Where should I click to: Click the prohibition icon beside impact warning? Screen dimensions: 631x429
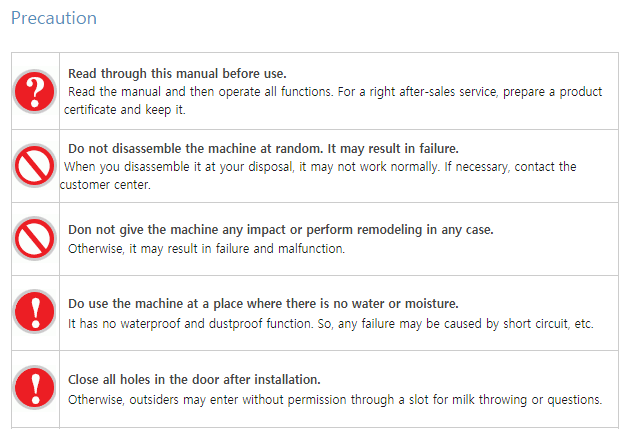[35, 239]
